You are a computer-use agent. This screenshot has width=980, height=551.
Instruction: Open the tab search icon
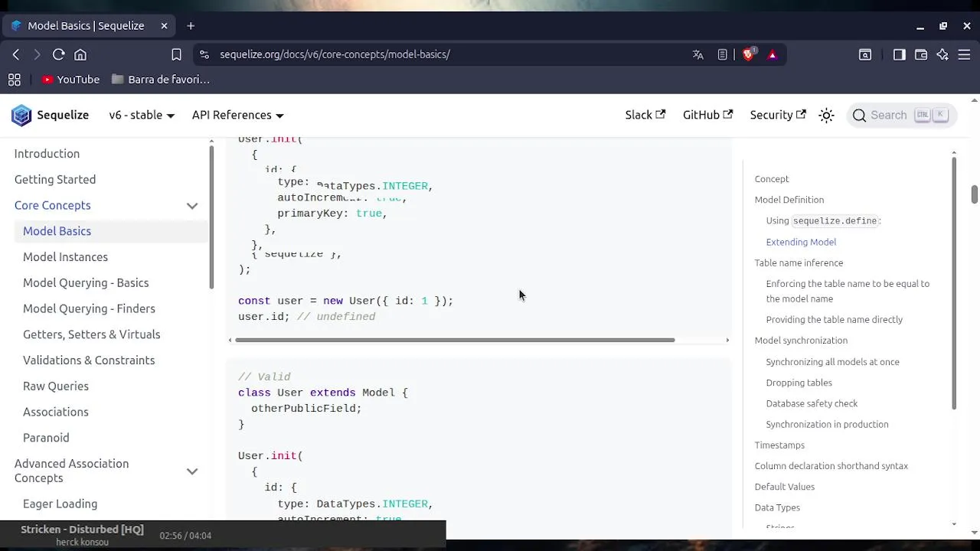click(865, 54)
